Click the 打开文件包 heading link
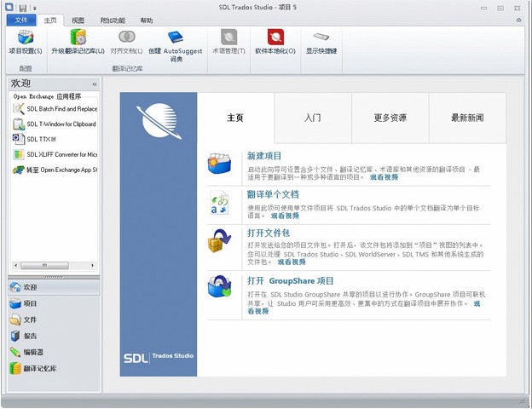 [269, 233]
